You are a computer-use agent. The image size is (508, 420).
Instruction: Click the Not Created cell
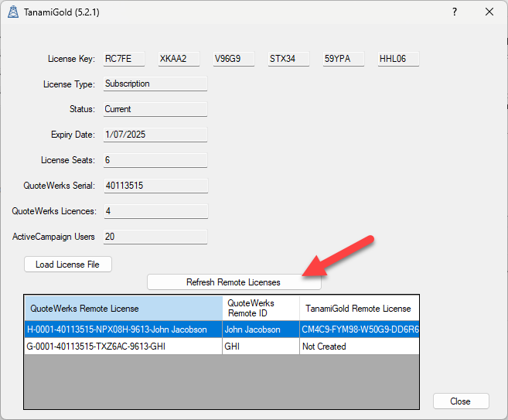coord(358,347)
